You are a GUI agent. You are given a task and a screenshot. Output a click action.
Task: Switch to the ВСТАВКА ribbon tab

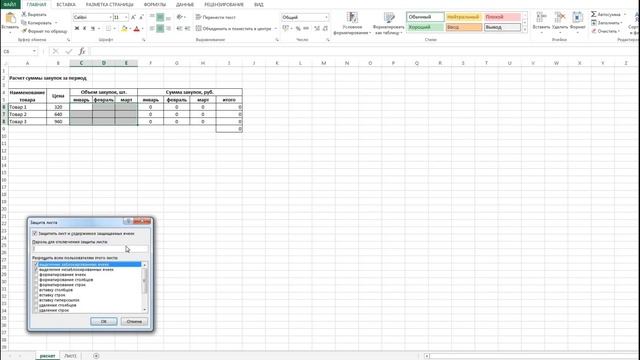point(66,4)
